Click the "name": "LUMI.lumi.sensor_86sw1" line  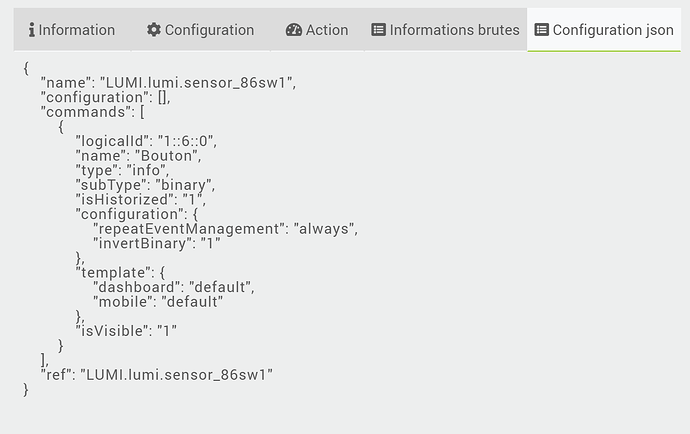(169, 83)
